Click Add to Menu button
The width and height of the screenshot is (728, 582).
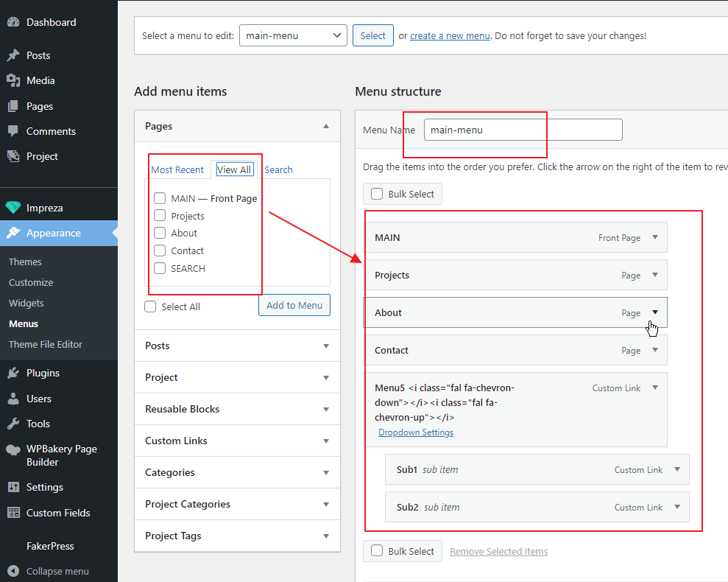pyautogui.click(x=294, y=306)
